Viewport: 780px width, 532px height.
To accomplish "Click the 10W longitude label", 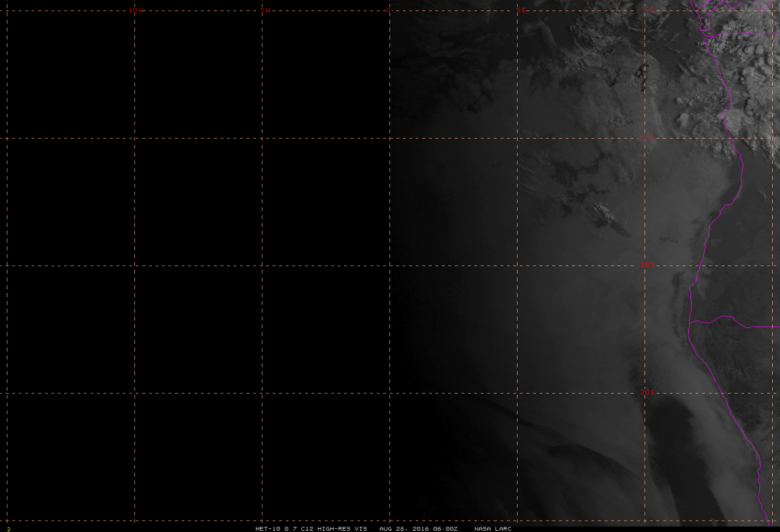I will (136, 10).
